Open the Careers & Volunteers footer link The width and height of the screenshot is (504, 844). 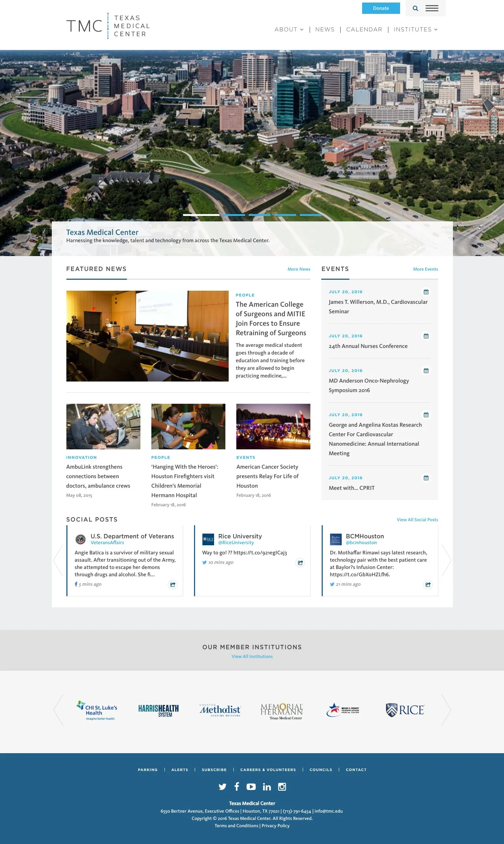point(268,770)
